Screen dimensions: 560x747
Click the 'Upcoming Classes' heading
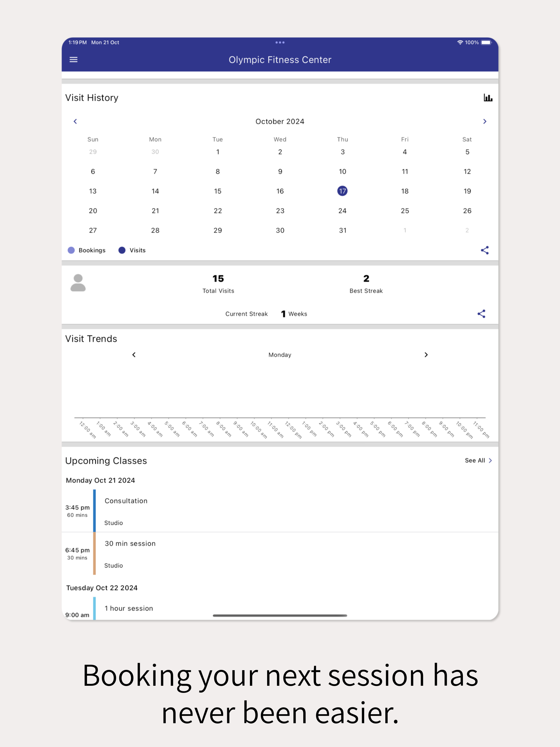106,461
